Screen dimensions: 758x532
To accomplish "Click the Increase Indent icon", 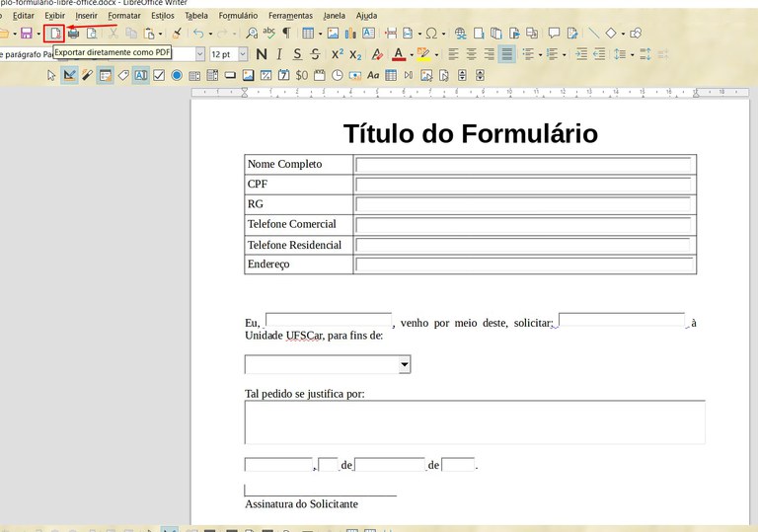I will 581,54.
